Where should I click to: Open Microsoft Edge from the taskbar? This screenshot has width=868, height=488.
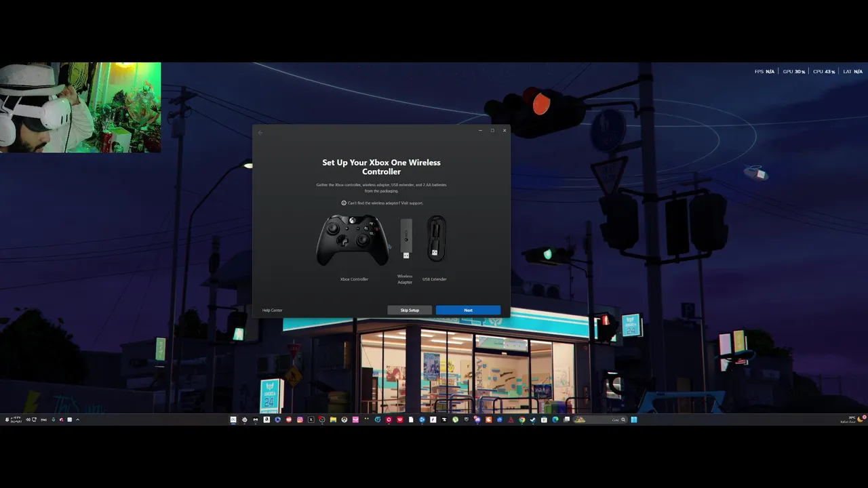tap(555, 420)
